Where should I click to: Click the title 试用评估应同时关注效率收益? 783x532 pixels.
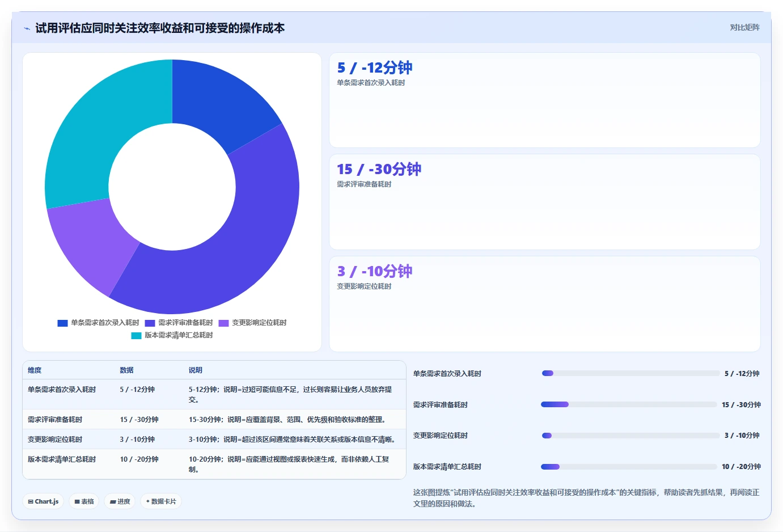(160, 28)
